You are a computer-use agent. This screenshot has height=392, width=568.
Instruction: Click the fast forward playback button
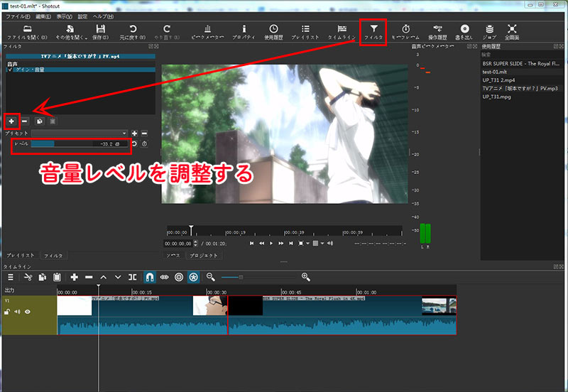281,244
